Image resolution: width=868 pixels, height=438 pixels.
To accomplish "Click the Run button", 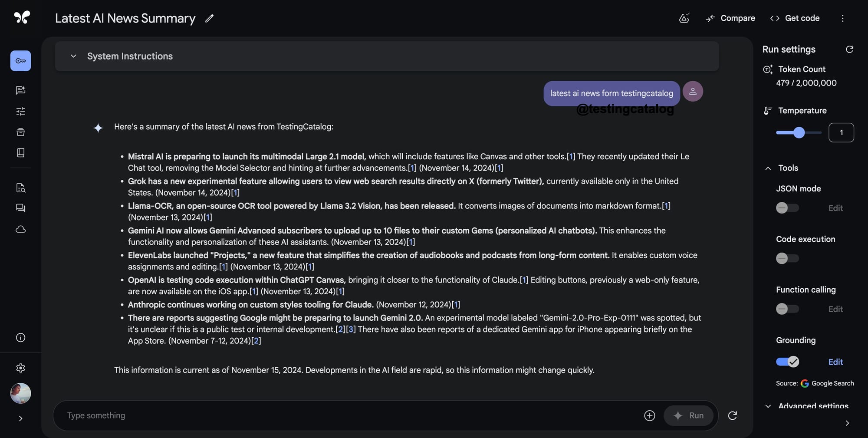I will [x=688, y=416].
